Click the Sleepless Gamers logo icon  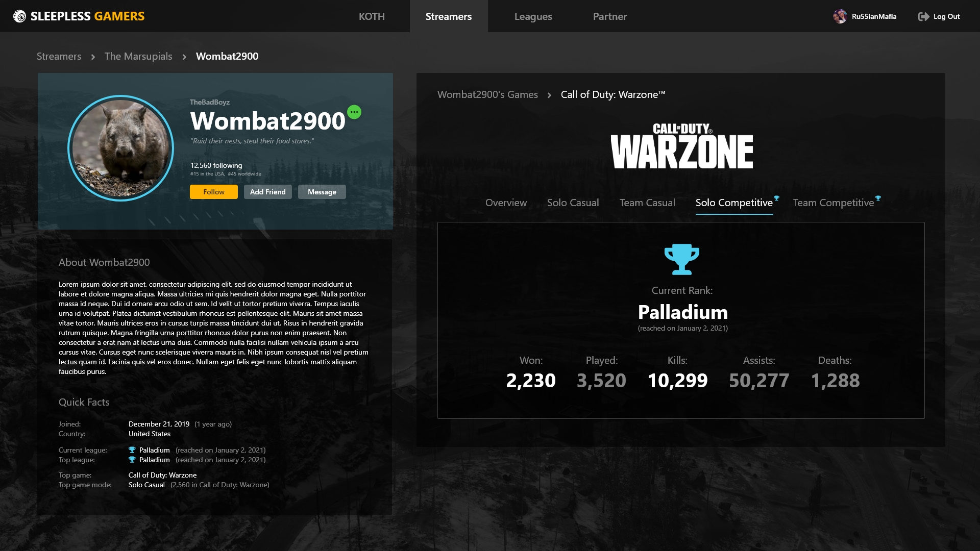point(19,16)
